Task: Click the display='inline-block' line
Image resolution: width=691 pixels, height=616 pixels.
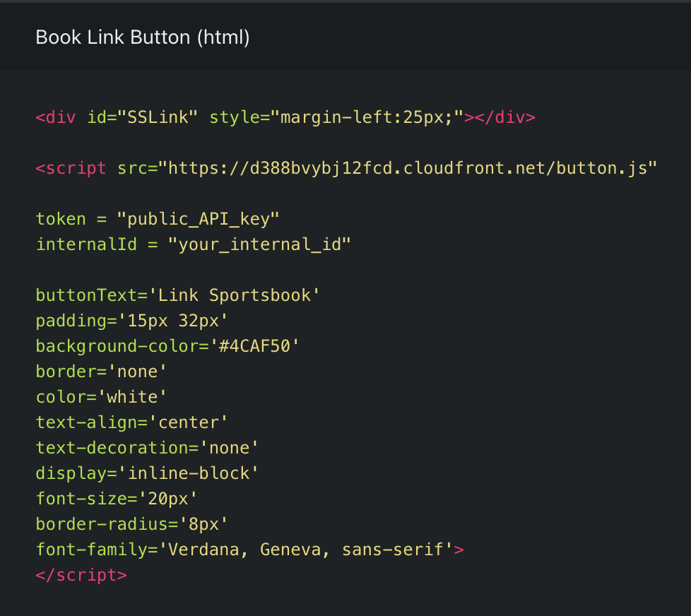Action: tap(147, 473)
